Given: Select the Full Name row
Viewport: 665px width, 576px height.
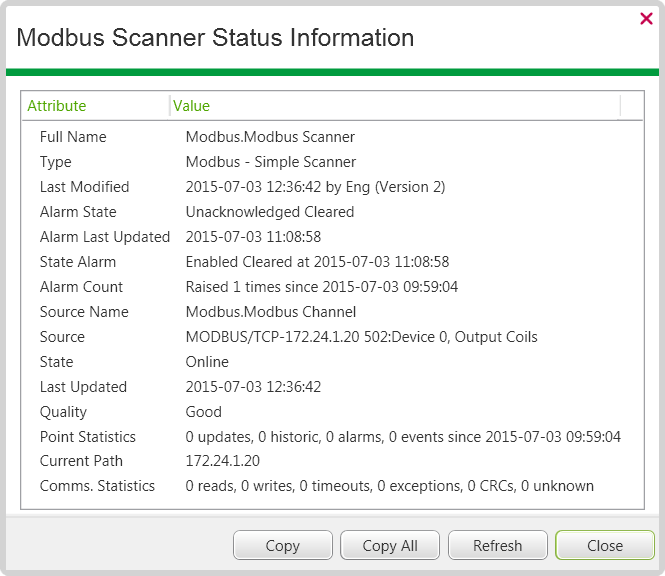Looking at the screenshot, I should (73, 137).
